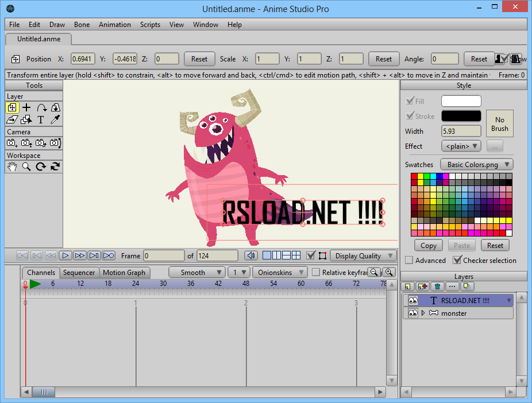Click the Copy style button

[429, 245]
